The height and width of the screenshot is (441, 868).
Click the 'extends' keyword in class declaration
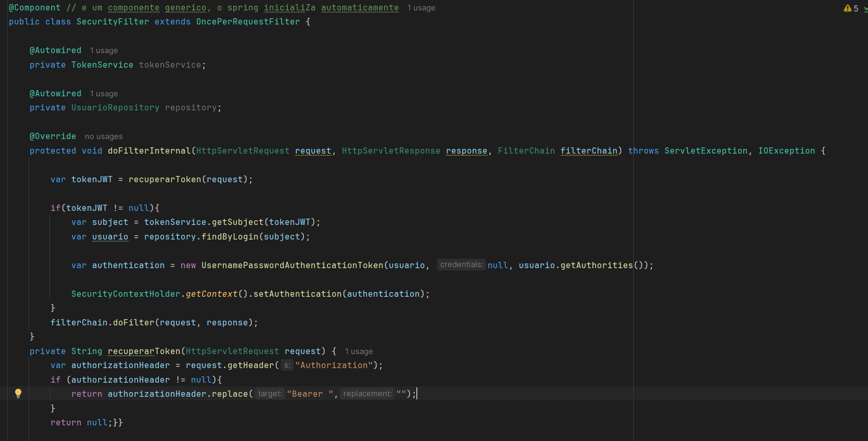point(172,22)
